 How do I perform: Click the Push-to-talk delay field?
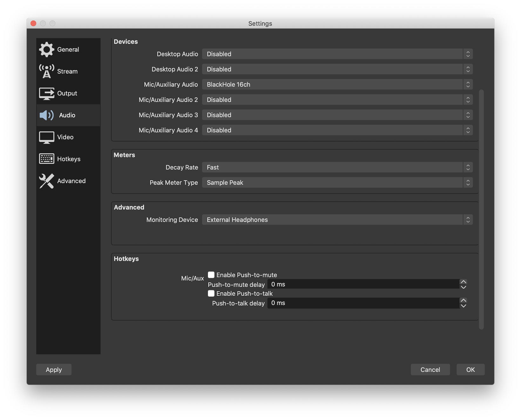pyautogui.click(x=363, y=303)
